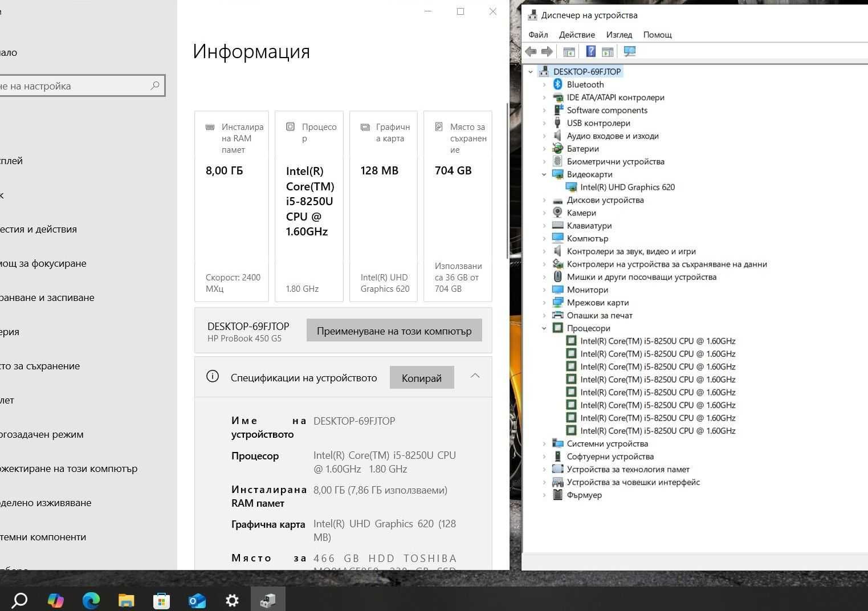The image size is (868, 611).
Task: Click Преименуване на този компютър button
Action: 394,331
